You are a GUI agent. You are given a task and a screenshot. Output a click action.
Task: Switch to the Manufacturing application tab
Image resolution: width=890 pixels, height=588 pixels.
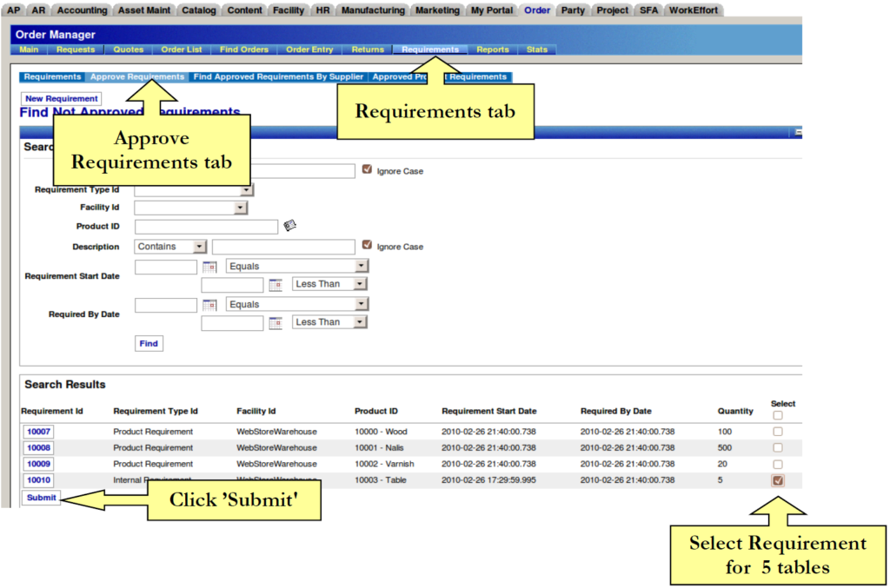coord(372,10)
